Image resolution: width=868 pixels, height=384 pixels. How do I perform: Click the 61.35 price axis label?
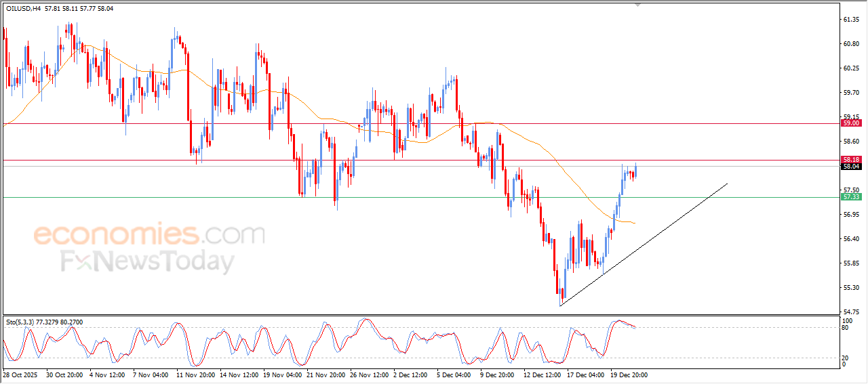pyautogui.click(x=852, y=20)
